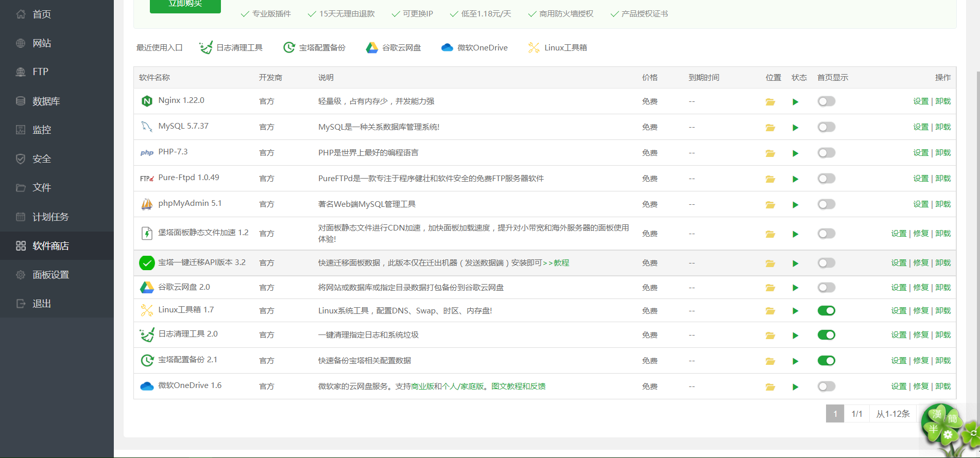This screenshot has width=980, height=458.
Task: Enable homepage display for Nginx 1.22.0
Action: coord(826,101)
